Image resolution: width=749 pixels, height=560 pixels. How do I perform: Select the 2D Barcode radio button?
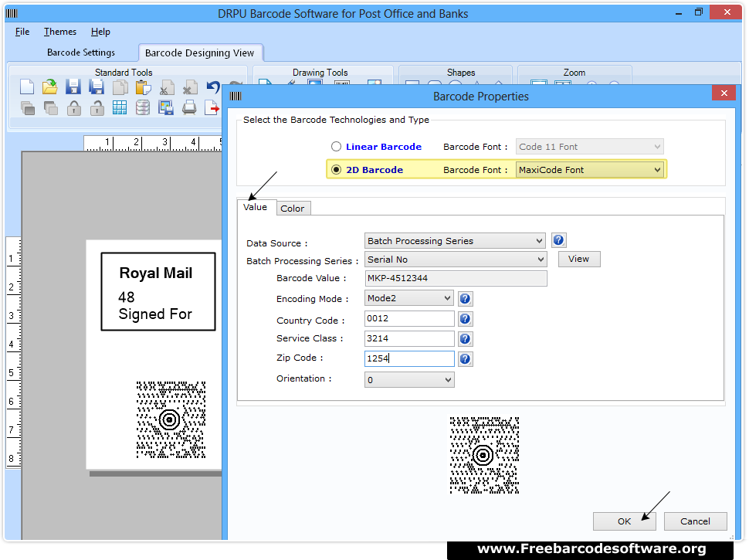pos(337,170)
